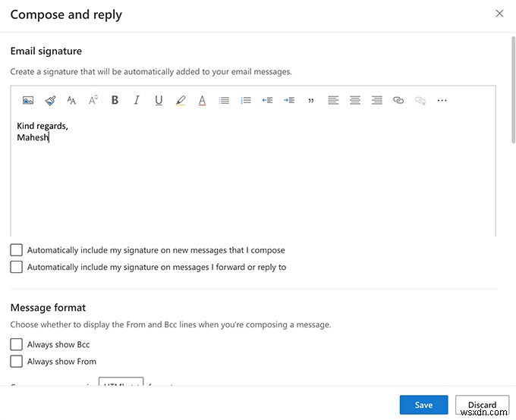Select the Format painter tool
The width and height of the screenshot is (516, 420).
(50, 100)
